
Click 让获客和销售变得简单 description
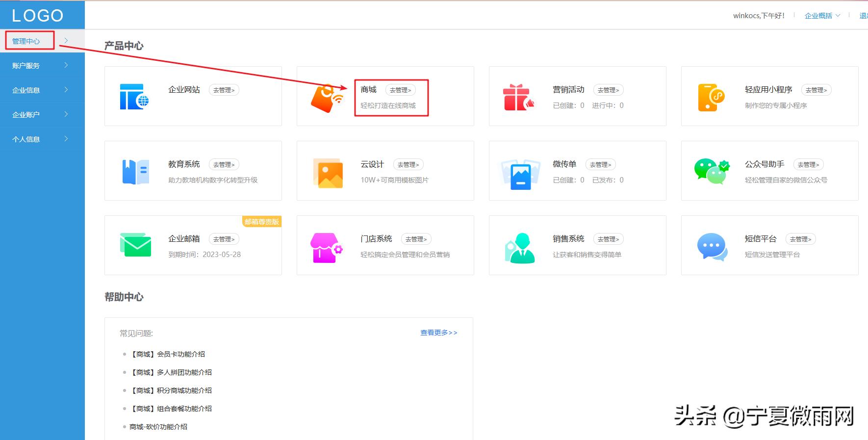(x=587, y=255)
